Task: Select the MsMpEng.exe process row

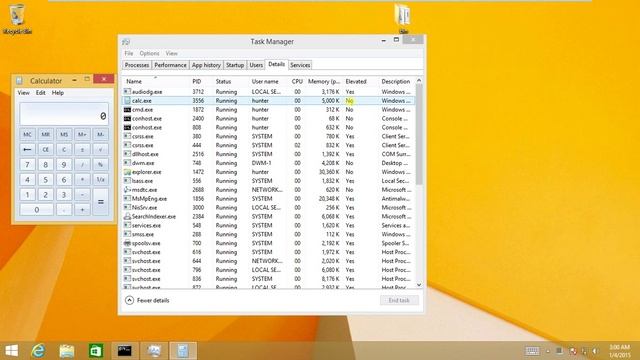Action: [269, 199]
